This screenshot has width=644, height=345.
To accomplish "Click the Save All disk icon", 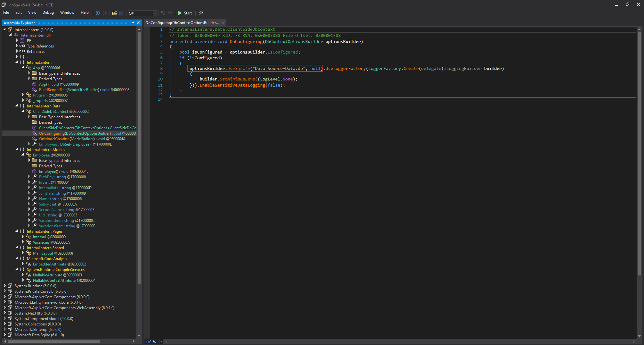I will point(122,13).
